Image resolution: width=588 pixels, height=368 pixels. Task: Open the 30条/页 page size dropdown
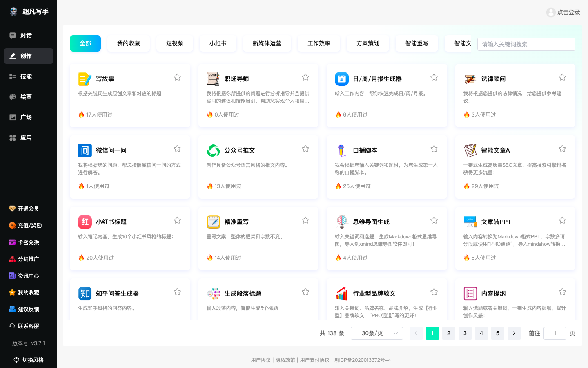(x=376, y=333)
